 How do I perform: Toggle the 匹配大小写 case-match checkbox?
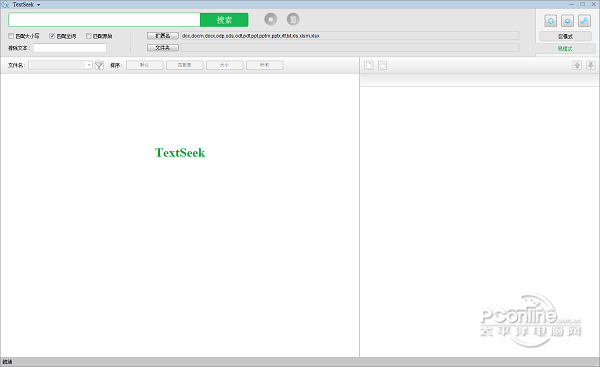tap(11, 36)
